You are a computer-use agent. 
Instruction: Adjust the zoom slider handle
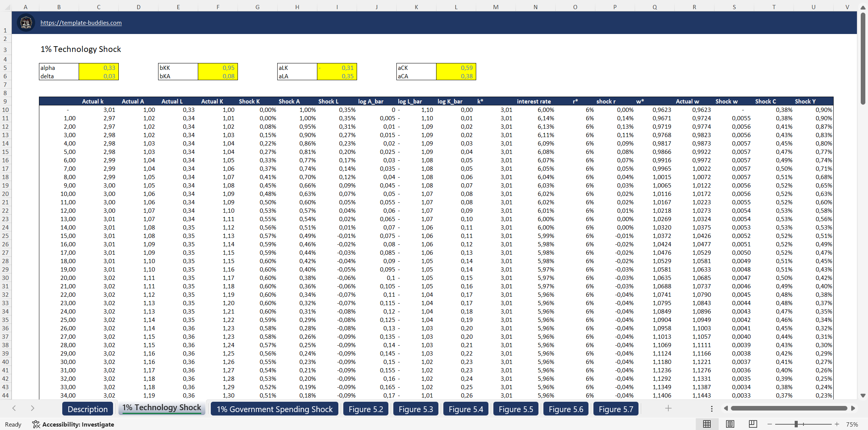796,424
